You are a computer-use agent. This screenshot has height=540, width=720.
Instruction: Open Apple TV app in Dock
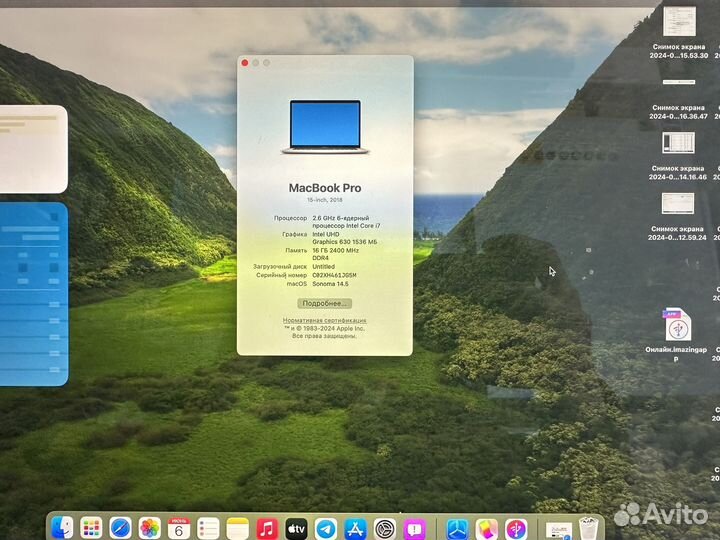(296, 528)
